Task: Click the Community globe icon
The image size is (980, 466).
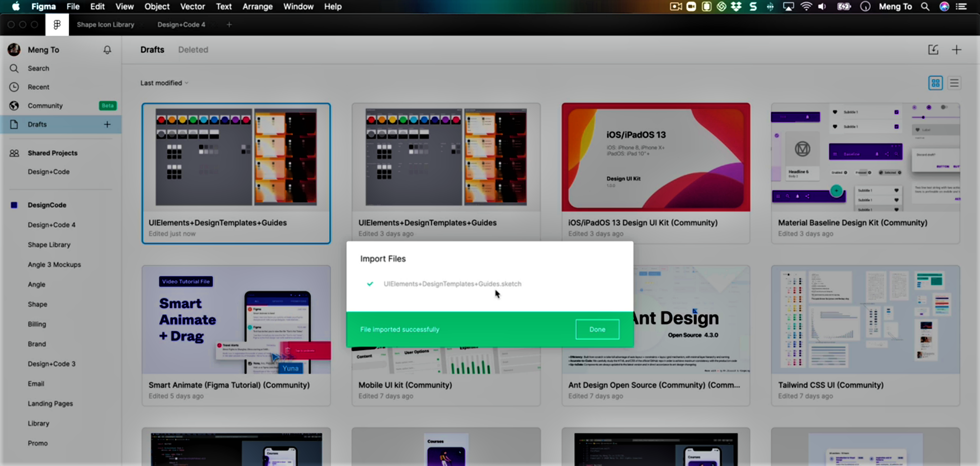Action: pos(14,106)
